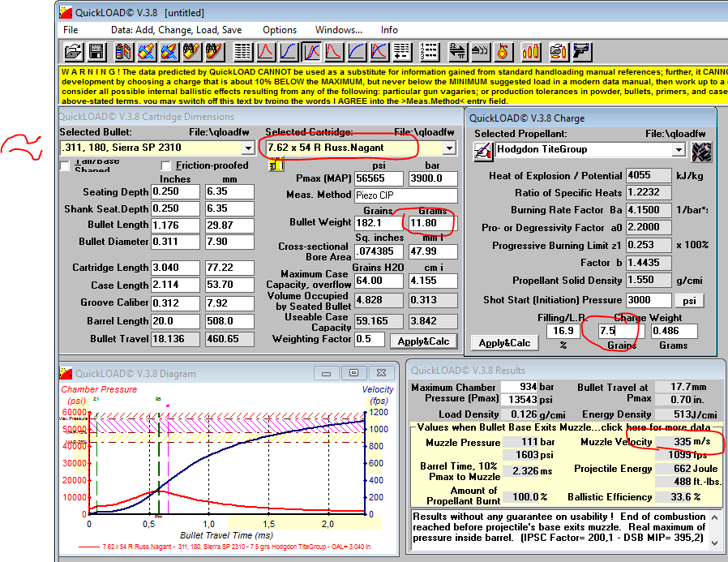
Task: Click the unit conversion arrows icon
Action: click(x=457, y=52)
